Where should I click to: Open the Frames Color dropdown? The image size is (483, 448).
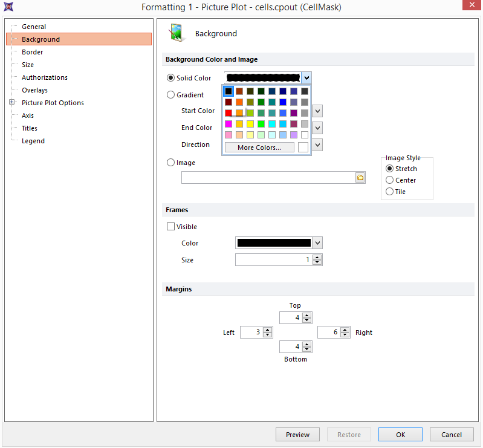tap(317, 243)
